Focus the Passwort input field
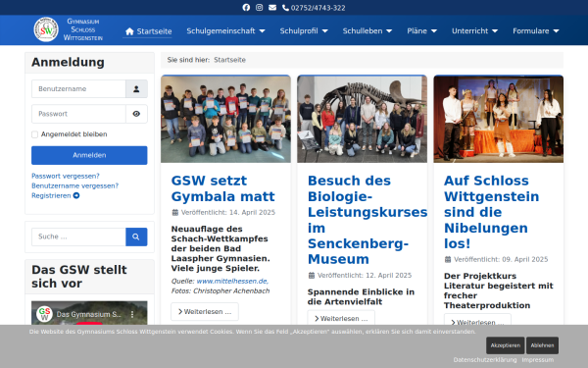Viewport: 588px width, 368px height. click(78, 114)
